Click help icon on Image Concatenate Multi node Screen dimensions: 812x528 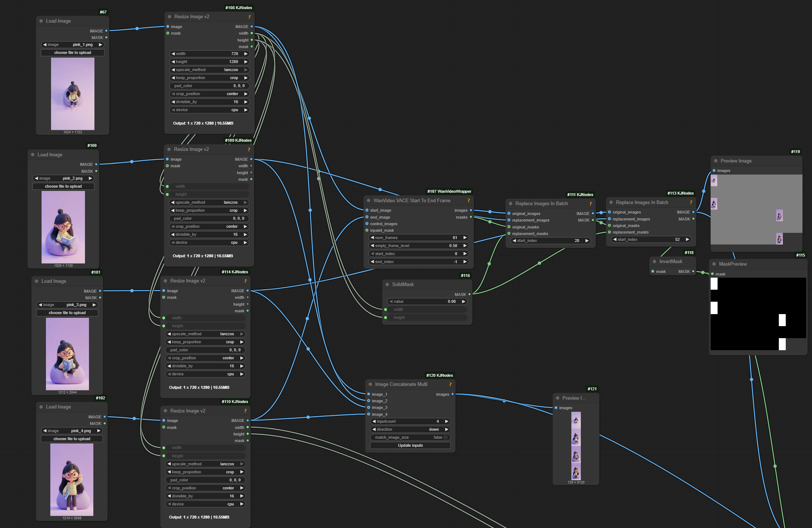coord(450,384)
